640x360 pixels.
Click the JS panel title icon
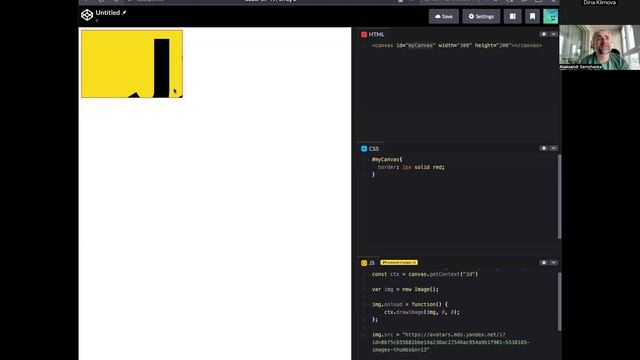point(364,263)
